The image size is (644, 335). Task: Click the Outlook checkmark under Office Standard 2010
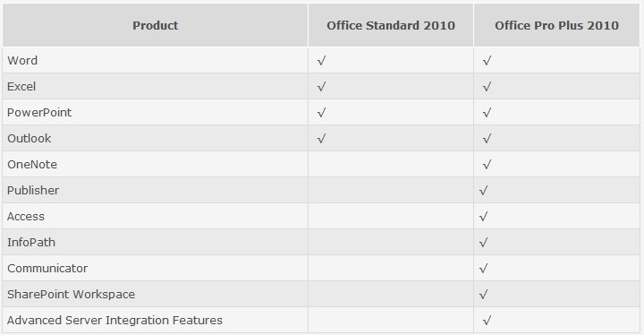coord(322,138)
